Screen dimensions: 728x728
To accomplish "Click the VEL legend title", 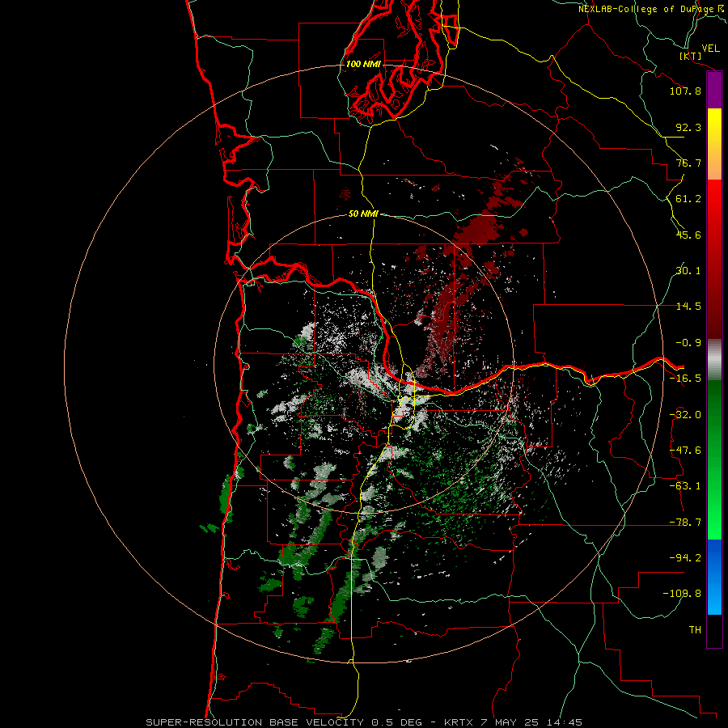I will point(711,49).
